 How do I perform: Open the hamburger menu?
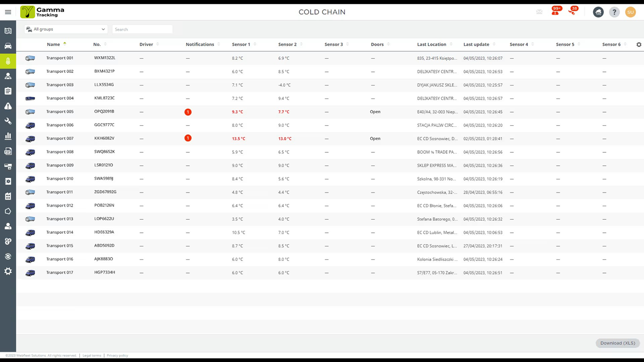[8, 12]
